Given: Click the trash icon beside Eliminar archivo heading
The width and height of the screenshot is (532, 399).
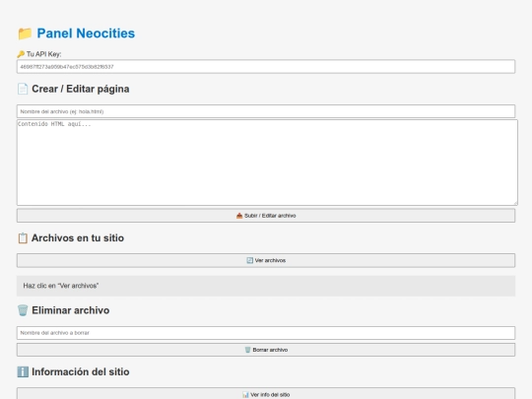Looking at the screenshot, I should (23, 310).
